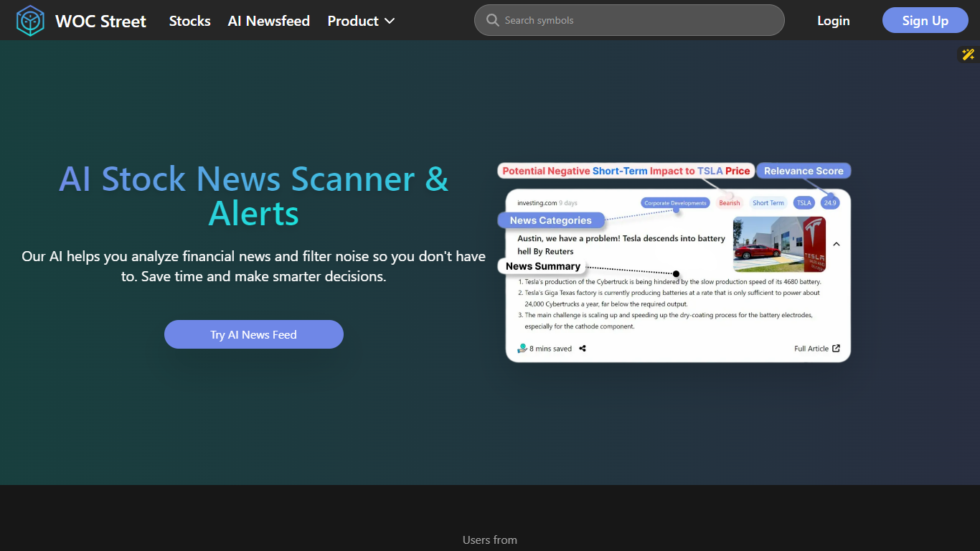Click the Corporate Developments tag
Viewport: 980px width, 551px height.
tap(675, 203)
